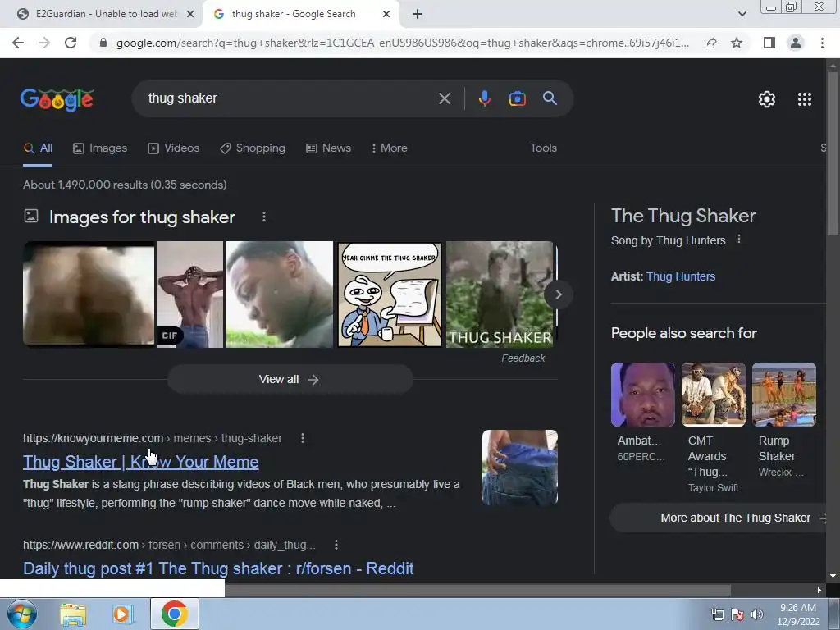Open more options for reddit result
Viewport: 840px width, 630px height.
[x=336, y=545]
